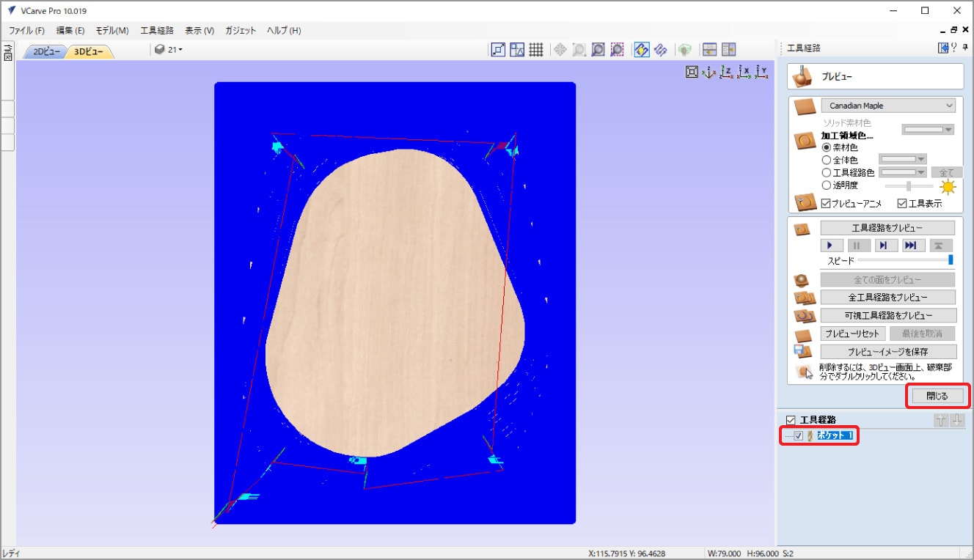Click the プレビューリセット button
The width and height of the screenshot is (974, 560).
[852, 334]
